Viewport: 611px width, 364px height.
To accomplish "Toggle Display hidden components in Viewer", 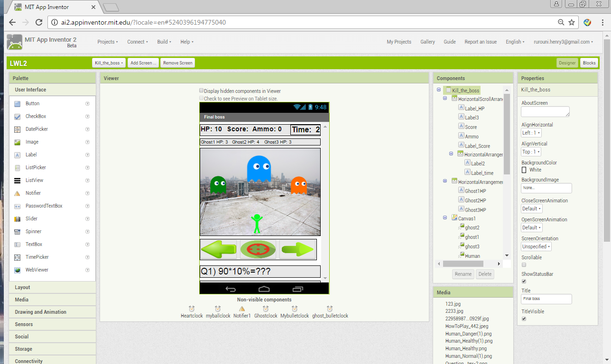I will pos(202,91).
